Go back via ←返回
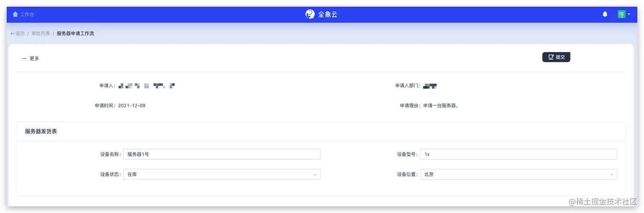This screenshot has width=644, height=213. click(17, 33)
